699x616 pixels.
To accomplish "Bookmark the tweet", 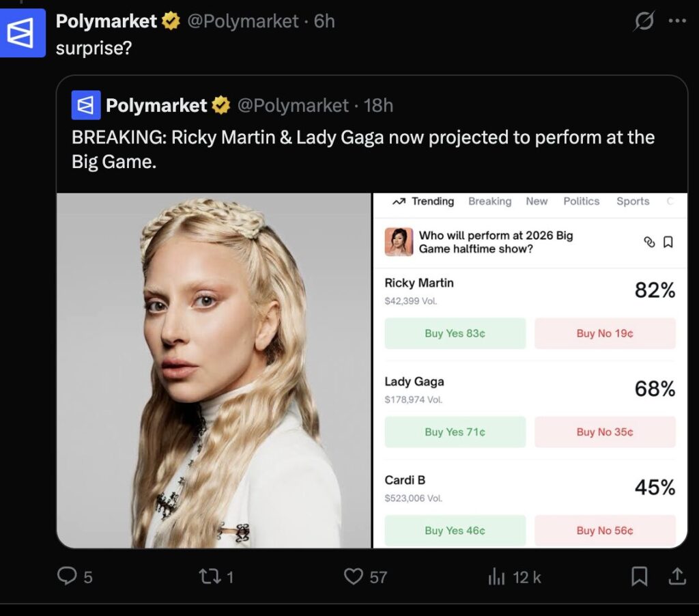I will tap(640, 577).
